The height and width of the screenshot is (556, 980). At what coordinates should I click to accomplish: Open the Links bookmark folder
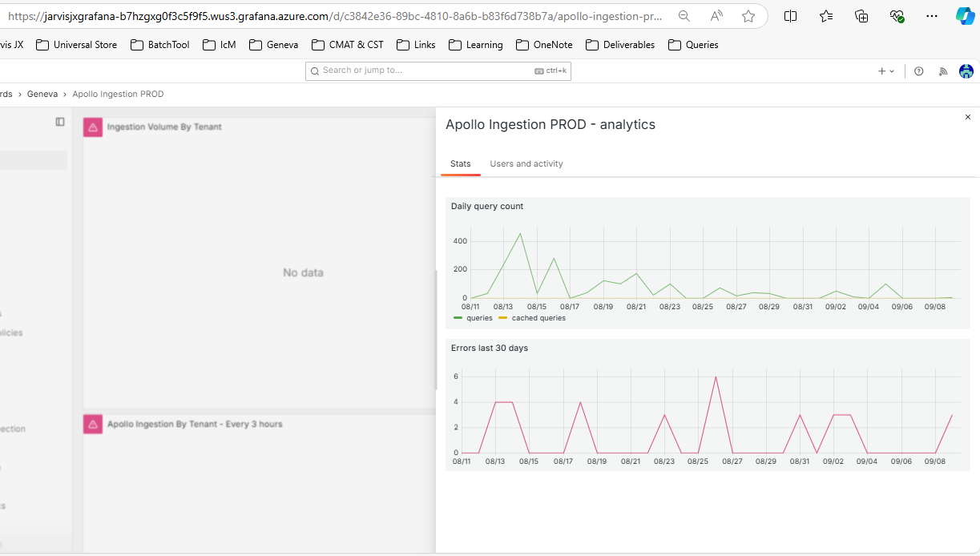tap(417, 45)
